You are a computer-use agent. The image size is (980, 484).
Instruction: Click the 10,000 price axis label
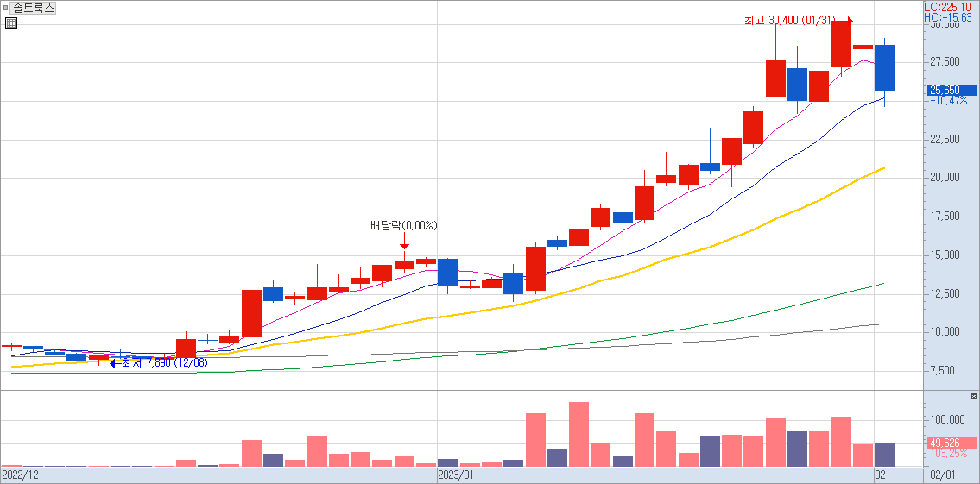point(945,332)
